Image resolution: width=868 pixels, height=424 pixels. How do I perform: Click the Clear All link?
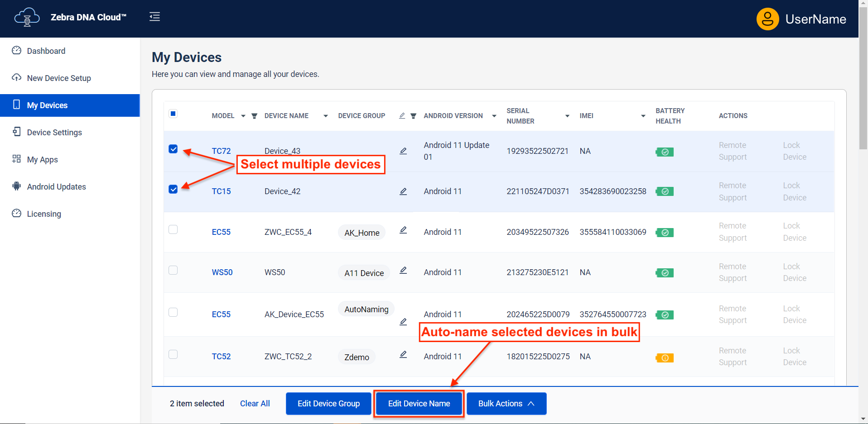pos(255,404)
